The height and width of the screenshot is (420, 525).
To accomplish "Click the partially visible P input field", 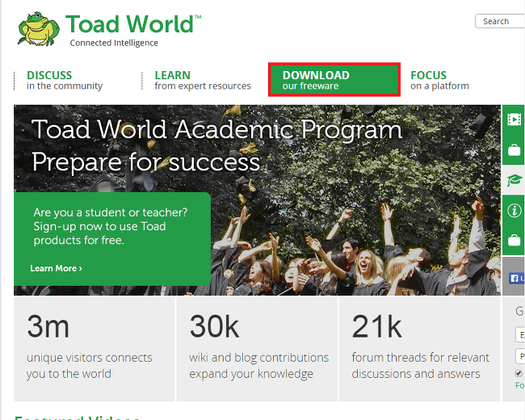I will coord(520,355).
